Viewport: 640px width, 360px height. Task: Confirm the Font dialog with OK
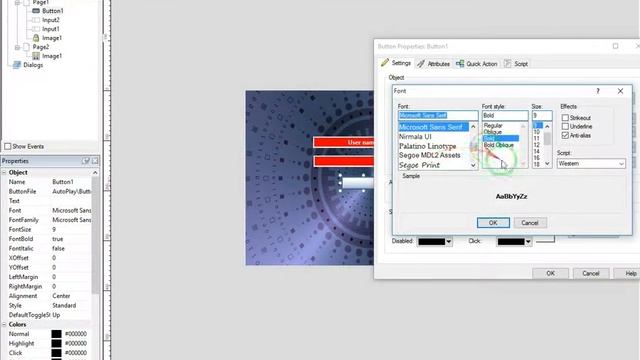pyautogui.click(x=493, y=223)
